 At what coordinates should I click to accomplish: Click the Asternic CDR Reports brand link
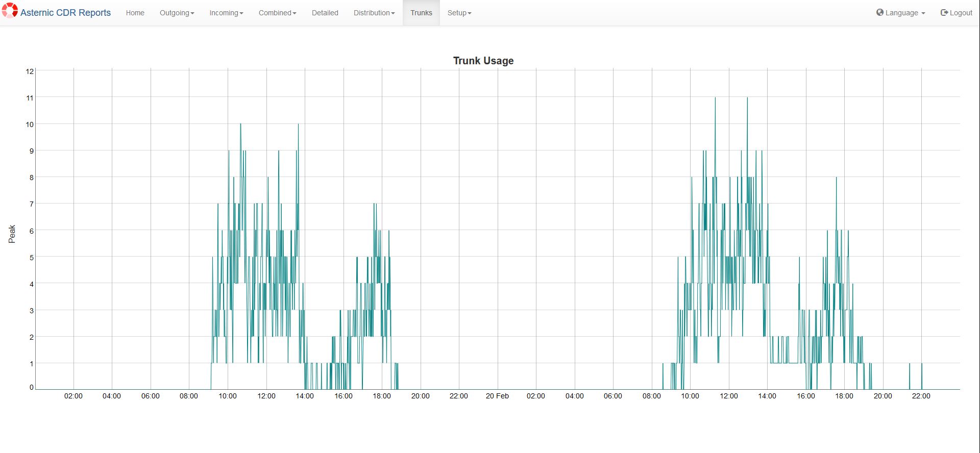click(x=65, y=13)
